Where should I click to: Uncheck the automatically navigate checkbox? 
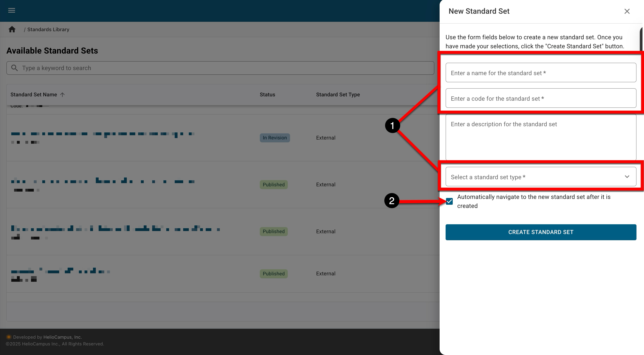[x=449, y=202]
